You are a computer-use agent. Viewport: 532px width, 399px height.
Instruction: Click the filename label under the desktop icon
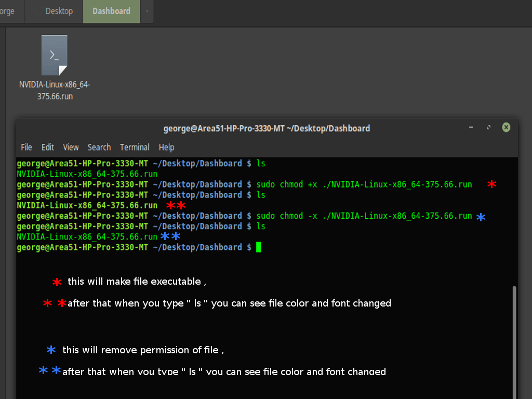pos(55,90)
